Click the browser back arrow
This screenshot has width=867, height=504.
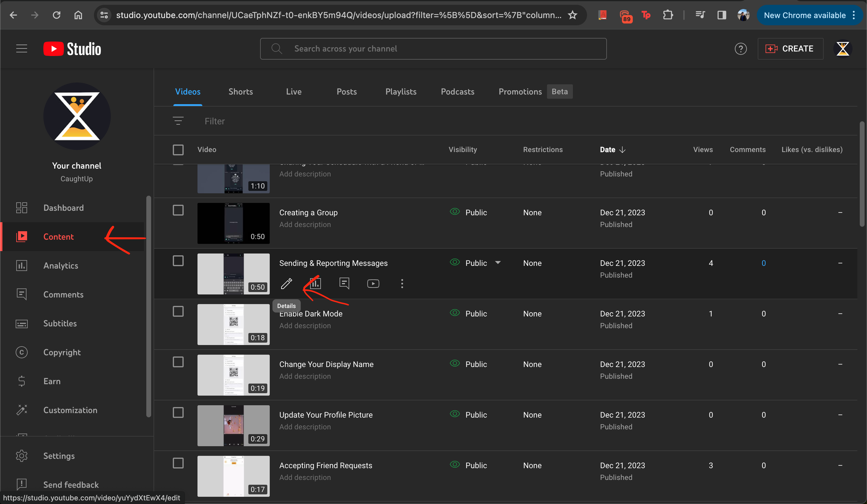14,15
